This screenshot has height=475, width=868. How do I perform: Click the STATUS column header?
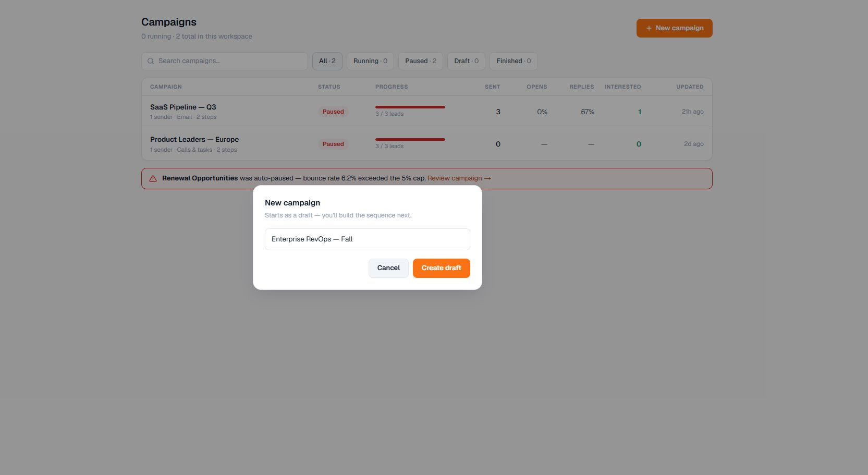click(329, 87)
